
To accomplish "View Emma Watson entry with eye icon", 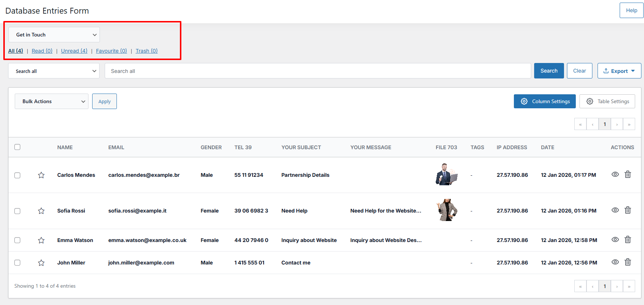I will click(615, 239).
